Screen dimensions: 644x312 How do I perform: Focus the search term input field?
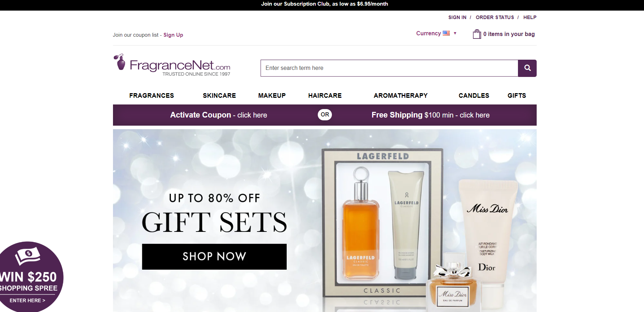[389, 68]
